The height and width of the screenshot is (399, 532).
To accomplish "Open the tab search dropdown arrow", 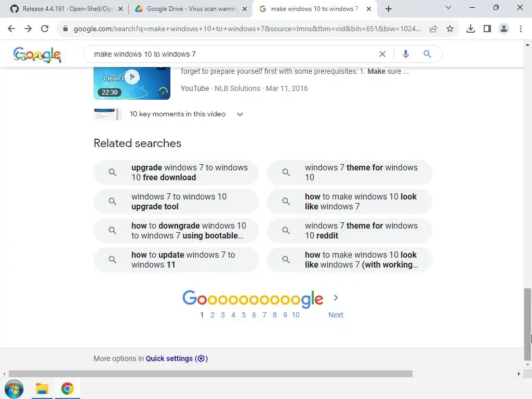I will click(448, 7).
